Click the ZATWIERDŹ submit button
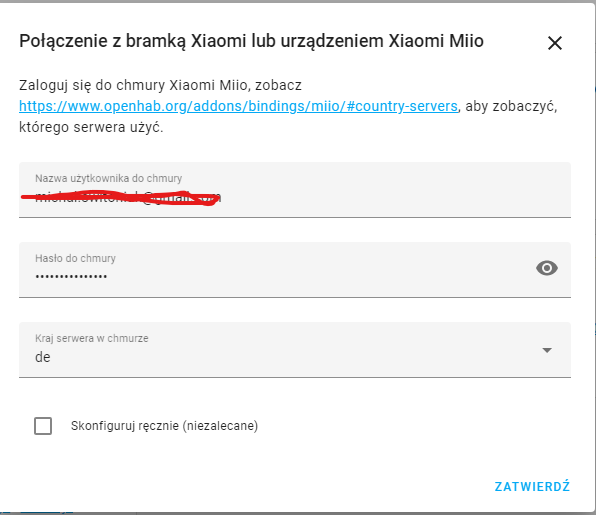The image size is (596, 515). coord(532,486)
